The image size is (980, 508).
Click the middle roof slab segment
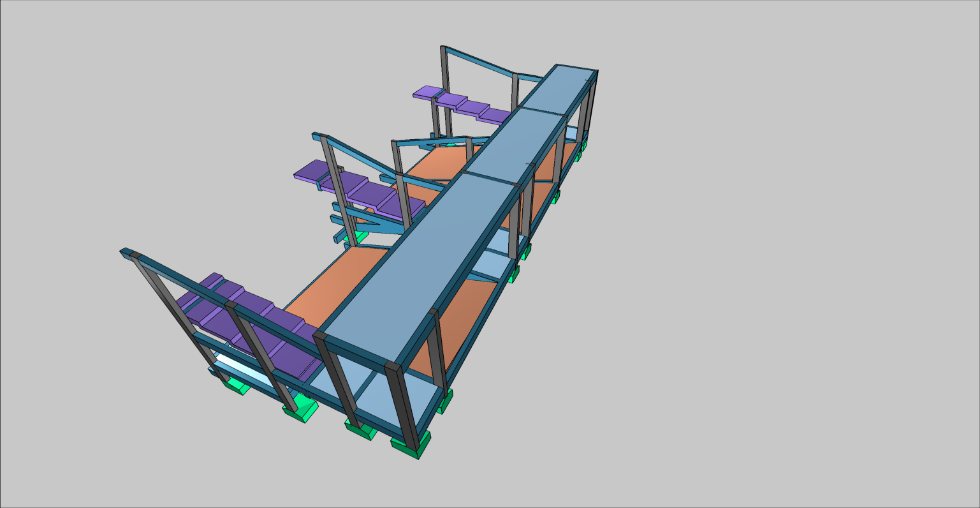(x=510, y=146)
